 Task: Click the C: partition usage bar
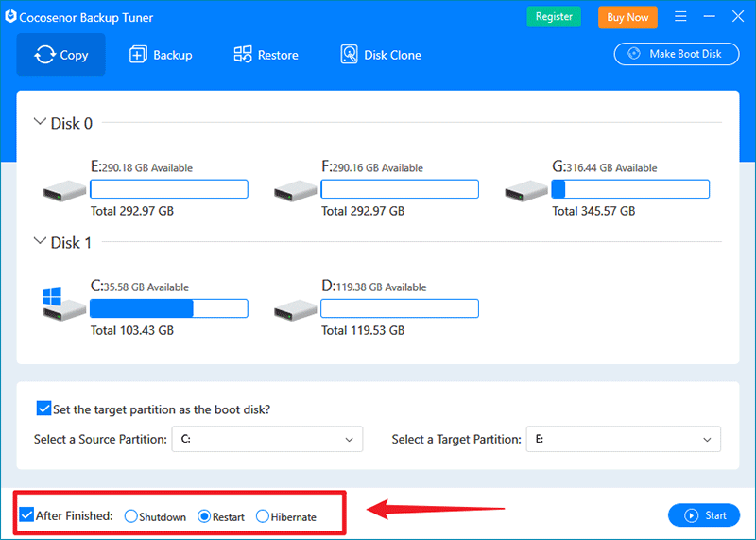(x=169, y=308)
